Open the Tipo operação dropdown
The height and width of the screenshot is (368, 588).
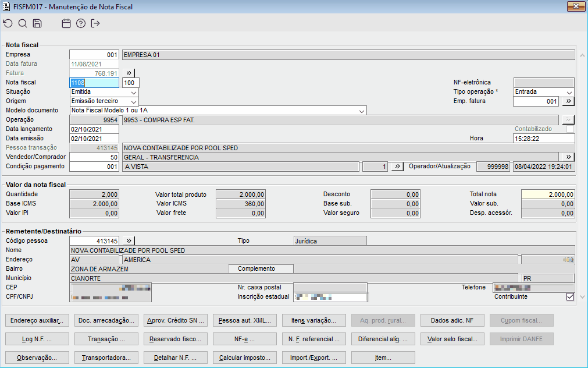(x=569, y=92)
